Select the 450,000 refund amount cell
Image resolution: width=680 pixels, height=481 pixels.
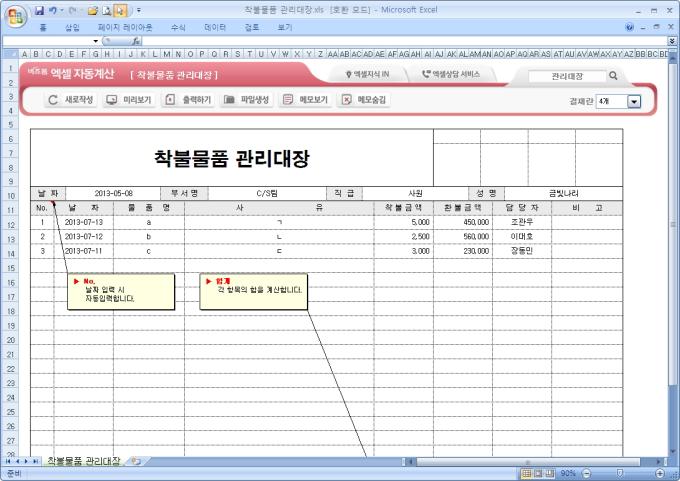(x=463, y=222)
